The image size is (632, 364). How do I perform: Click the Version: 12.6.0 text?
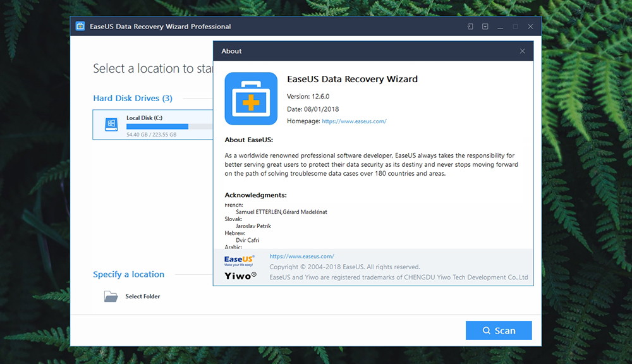coord(308,96)
